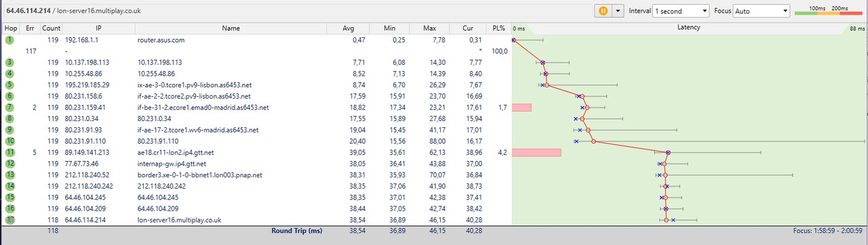Select hop 15 circle icon
868x245 pixels.
9,197
